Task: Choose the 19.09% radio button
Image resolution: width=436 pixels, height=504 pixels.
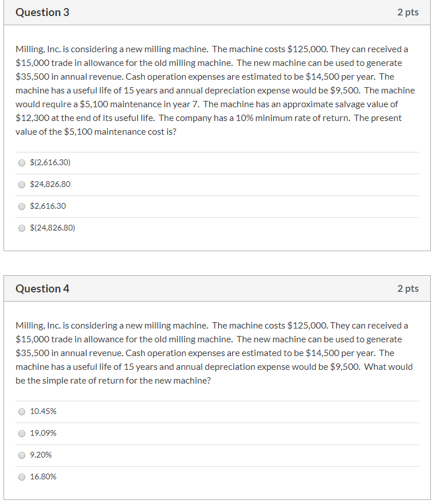Action: tap(22, 433)
